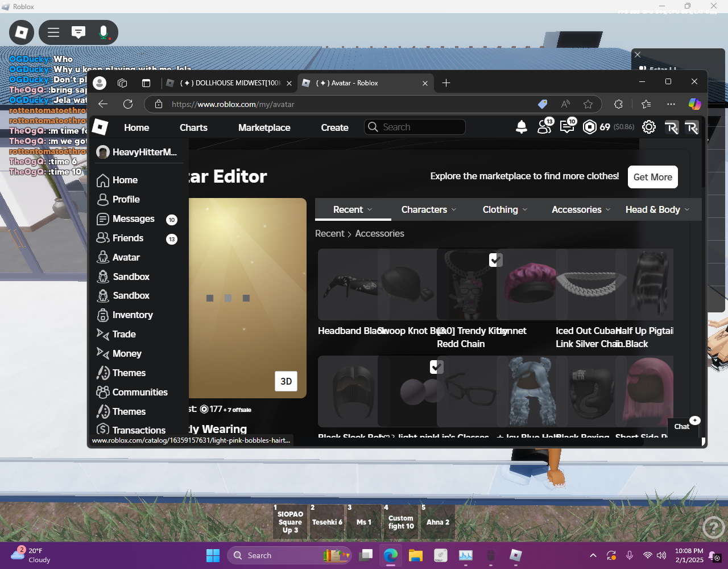Open Microsoft Edge from taskbar
Screen dimensions: 728x569
(x=391, y=555)
